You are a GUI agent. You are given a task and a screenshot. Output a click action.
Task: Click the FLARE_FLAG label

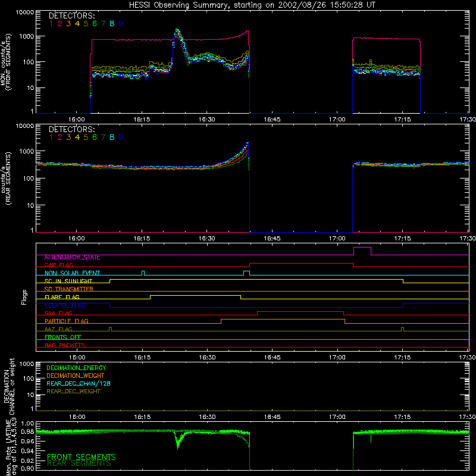62,297
